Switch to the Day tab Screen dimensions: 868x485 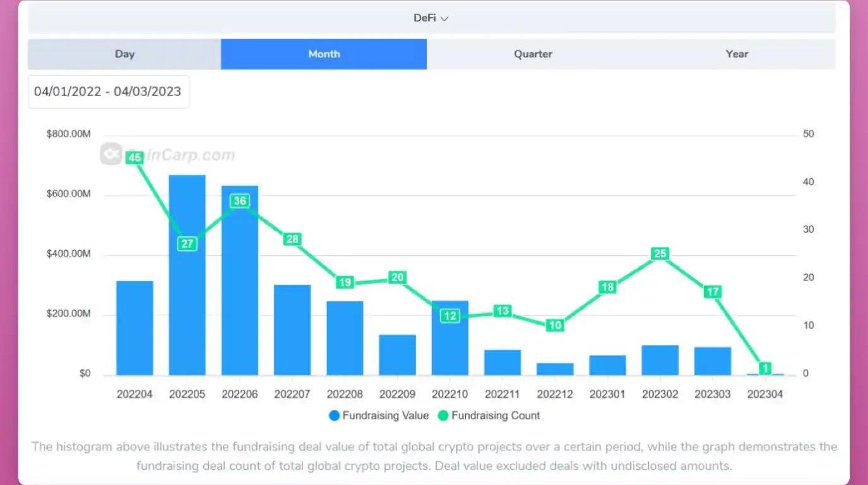(x=124, y=54)
